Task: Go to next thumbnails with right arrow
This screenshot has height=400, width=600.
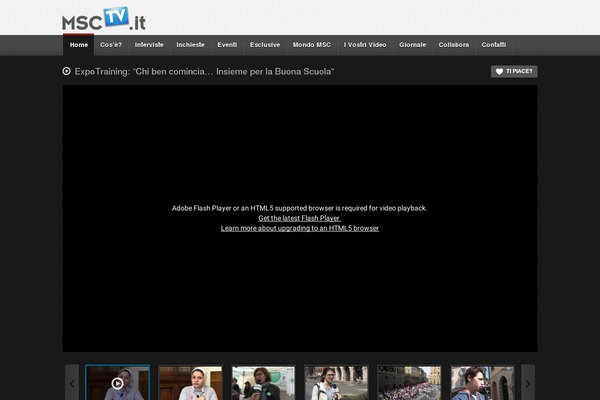Action: point(528,383)
